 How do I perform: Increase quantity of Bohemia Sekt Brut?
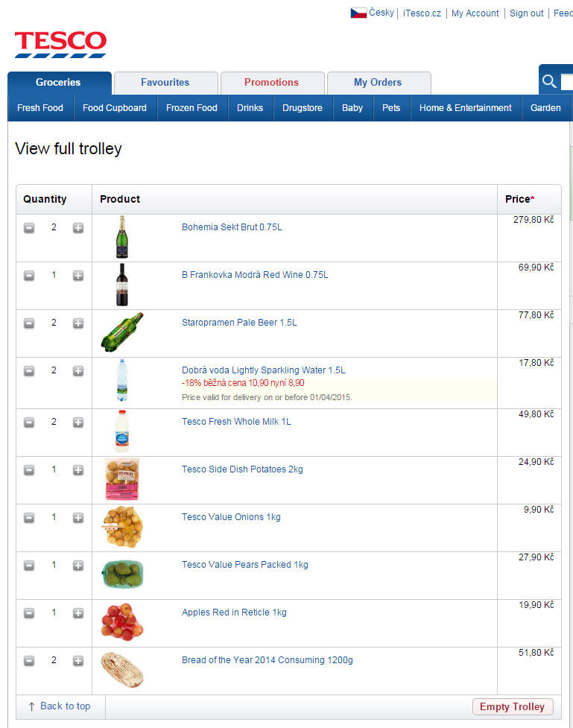[x=78, y=228]
